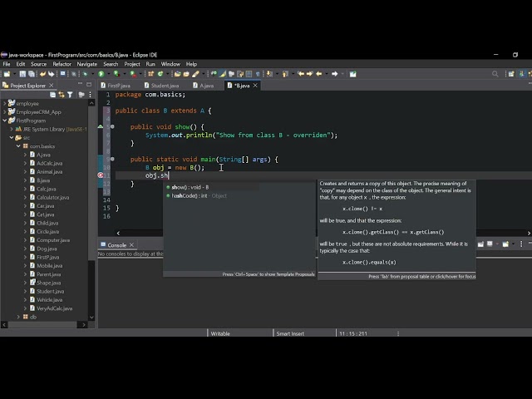
Task: Collapse the com.basics package
Action: click(x=18, y=146)
